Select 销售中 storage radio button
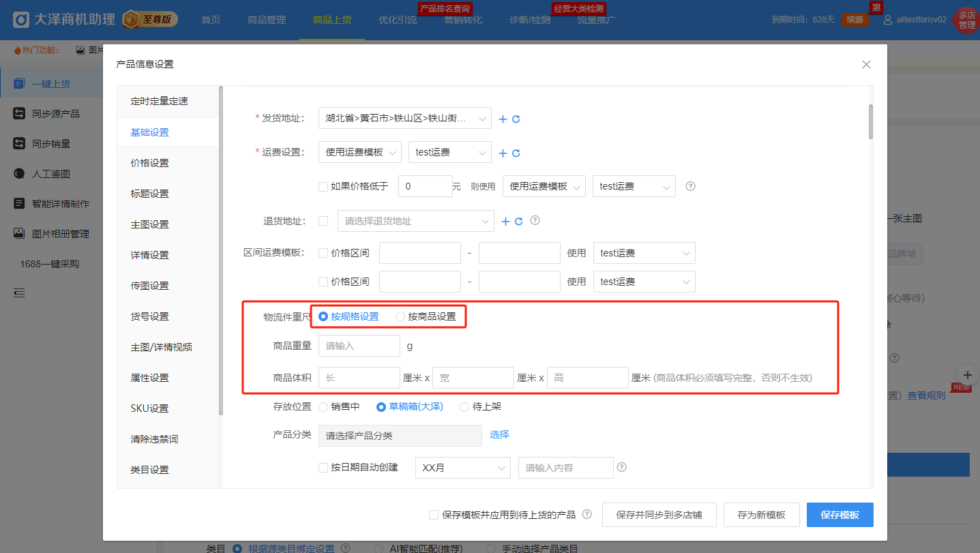This screenshot has height=553, width=980. click(x=323, y=406)
